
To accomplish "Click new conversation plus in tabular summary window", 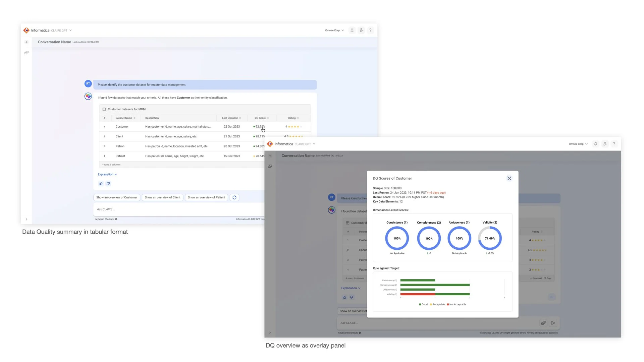I will click(x=26, y=42).
